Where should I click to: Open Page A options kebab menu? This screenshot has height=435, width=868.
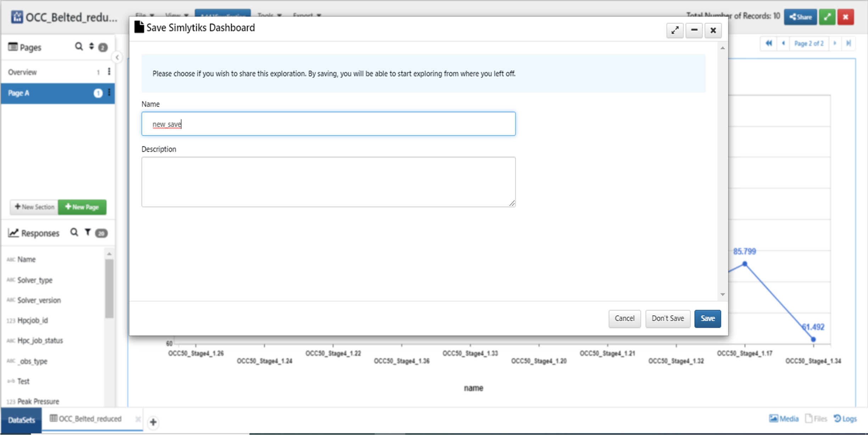point(109,93)
